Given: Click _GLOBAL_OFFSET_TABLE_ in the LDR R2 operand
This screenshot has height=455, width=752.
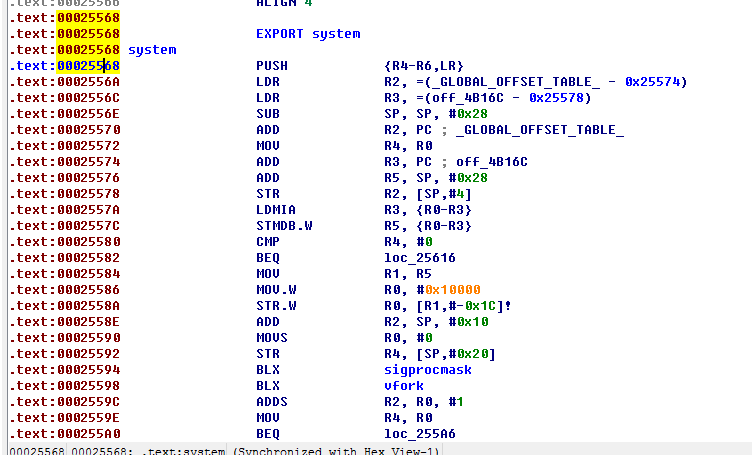Looking at the screenshot, I should point(466,82).
